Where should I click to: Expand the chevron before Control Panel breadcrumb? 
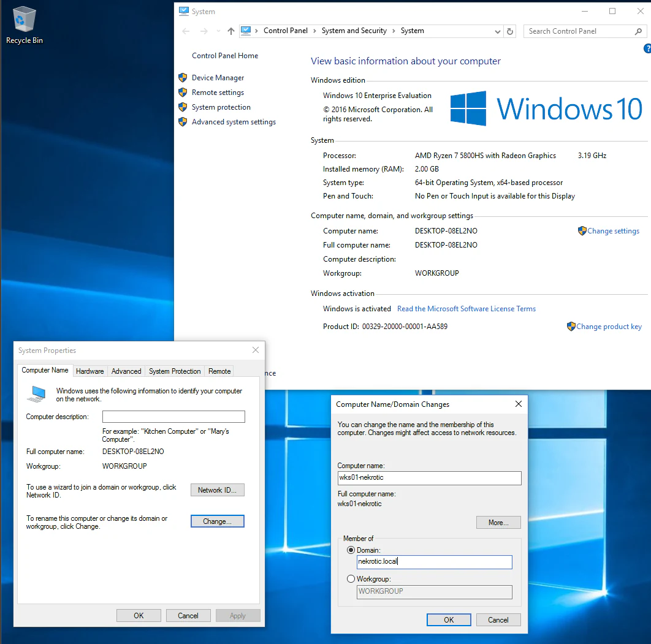257,31
